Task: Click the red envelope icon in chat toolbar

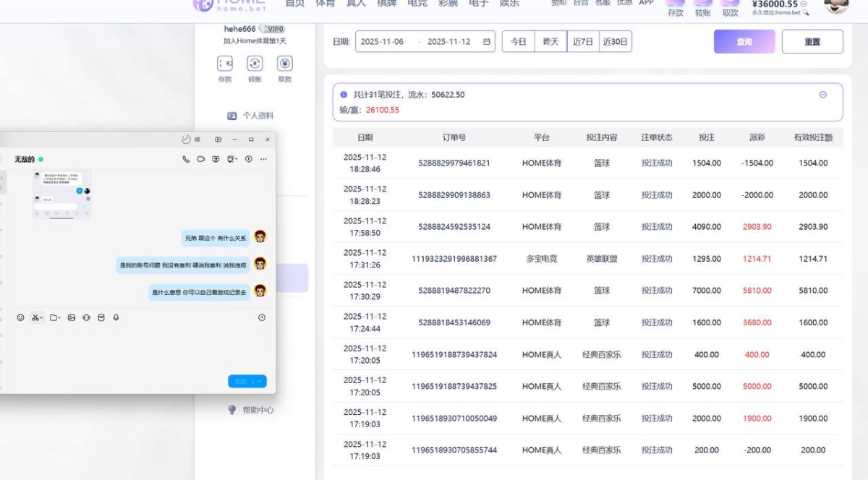Action: click(x=101, y=317)
